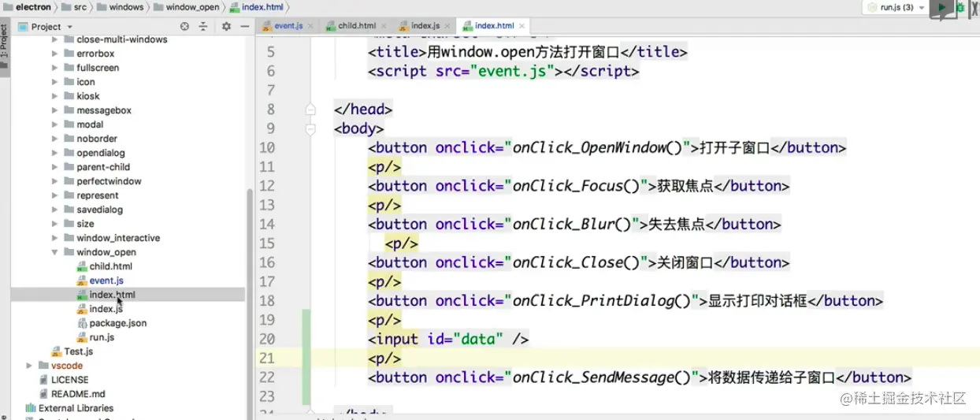Expand the opendialog folder arrow

[x=54, y=153]
